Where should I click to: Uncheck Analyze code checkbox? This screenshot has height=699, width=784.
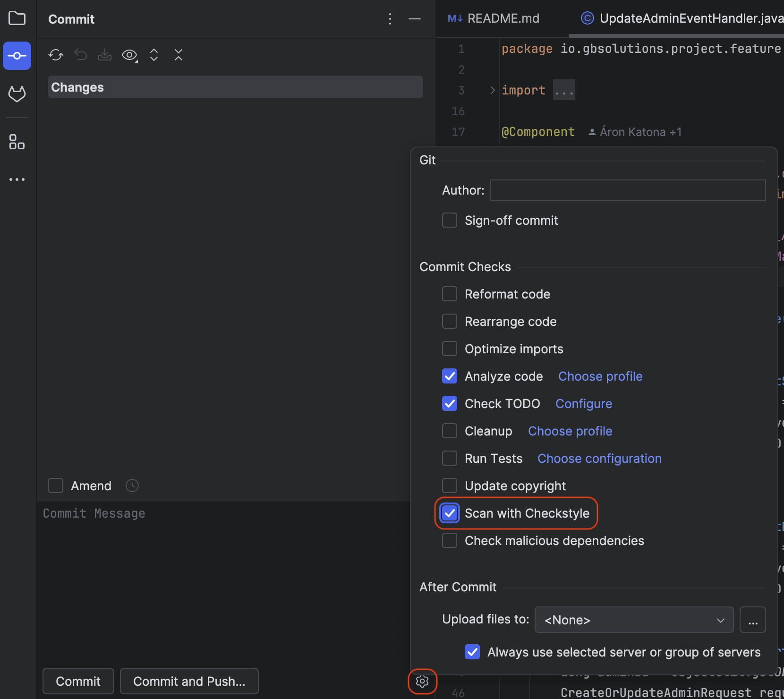(450, 376)
